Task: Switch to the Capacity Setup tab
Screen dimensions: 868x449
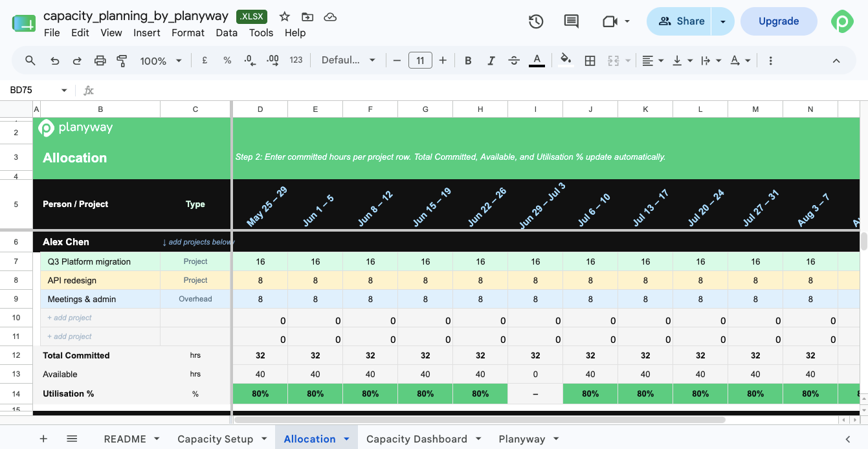Action: pyautogui.click(x=216, y=439)
